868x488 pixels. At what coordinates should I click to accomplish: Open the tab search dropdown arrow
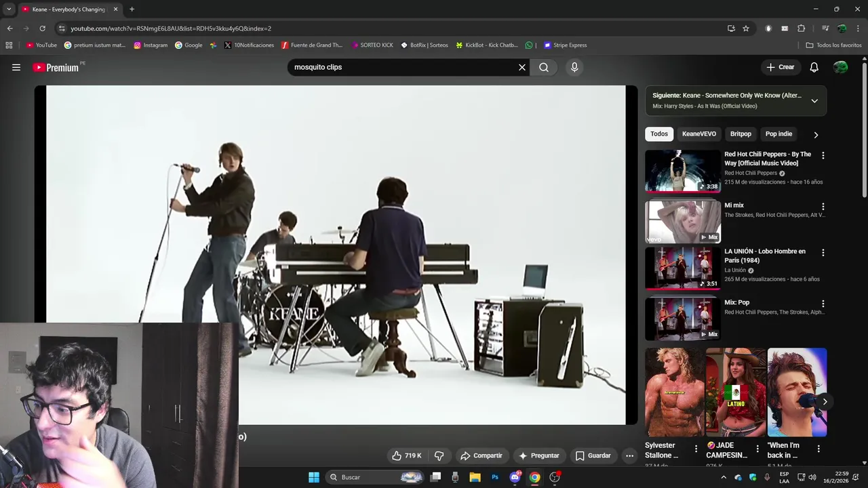(x=8, y=9)
